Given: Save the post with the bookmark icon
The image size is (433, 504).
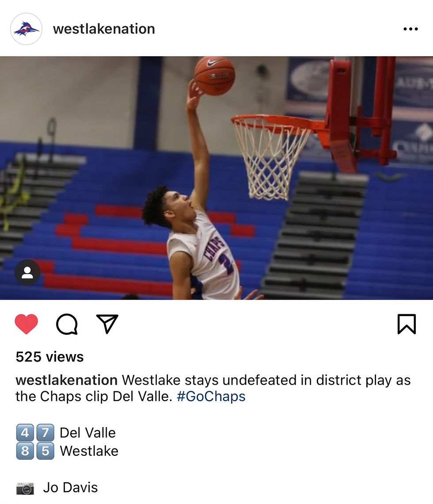Looking at the screenshot, I should (x=406, y=324).
